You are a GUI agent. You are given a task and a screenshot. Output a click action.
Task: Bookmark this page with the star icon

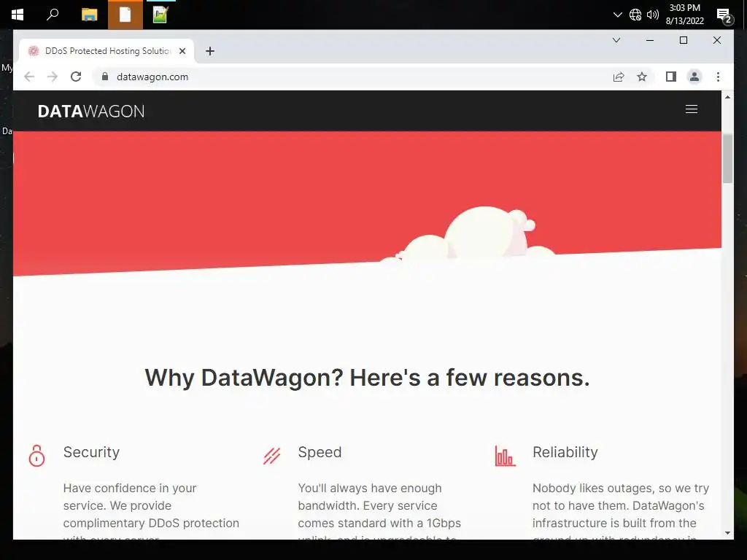point(642,77)
